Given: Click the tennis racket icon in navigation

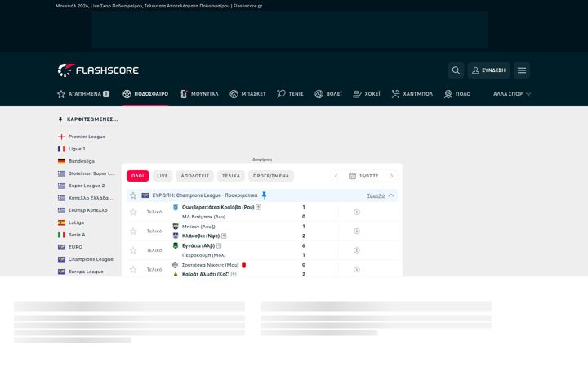Looking at the screenshot, I should [281, 94].
